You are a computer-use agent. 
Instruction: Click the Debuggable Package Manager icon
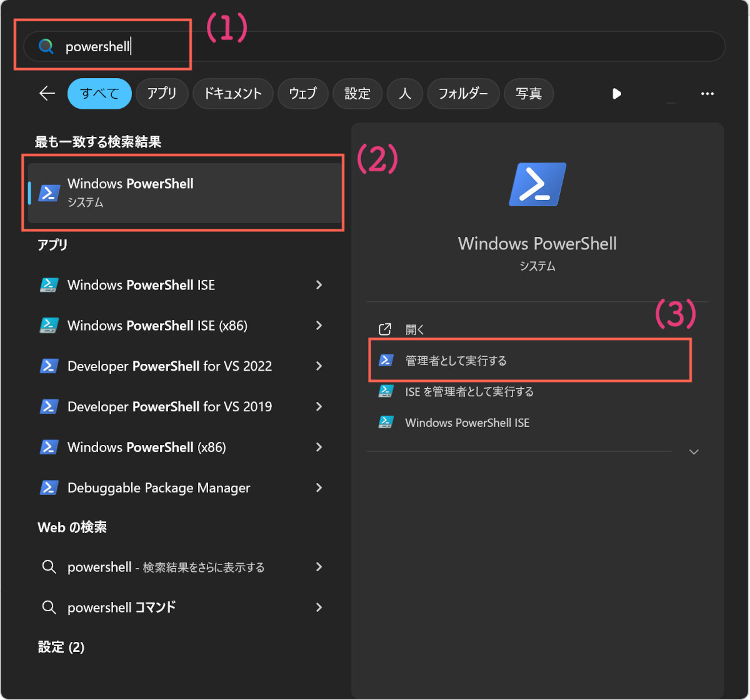click(x=49, y=487)
